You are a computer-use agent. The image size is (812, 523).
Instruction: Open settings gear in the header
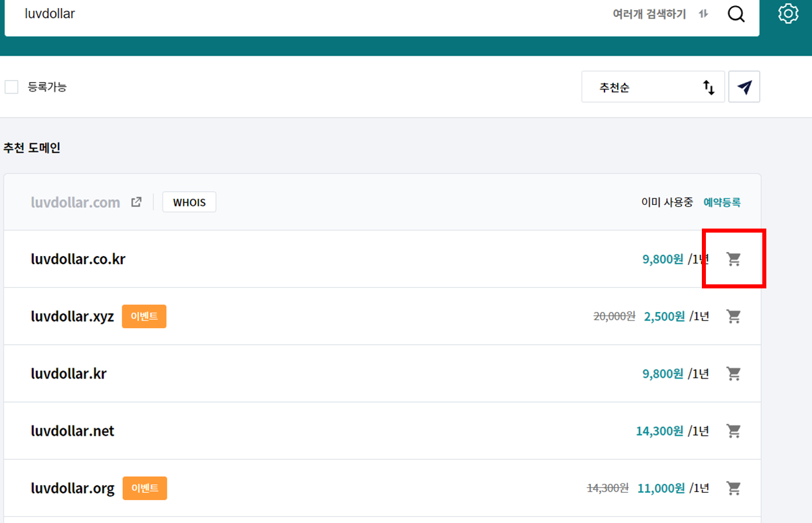pos(788,13)
